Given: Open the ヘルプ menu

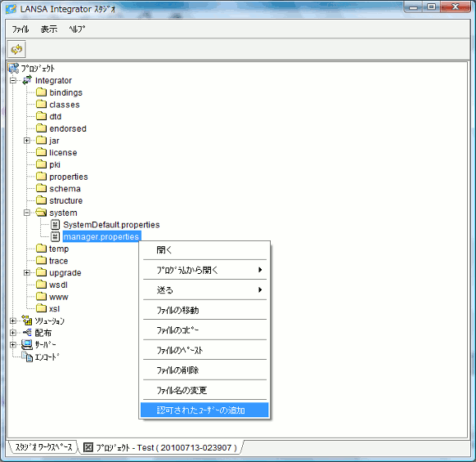Looking at the screenshot, I should click(x=77, y=29).
